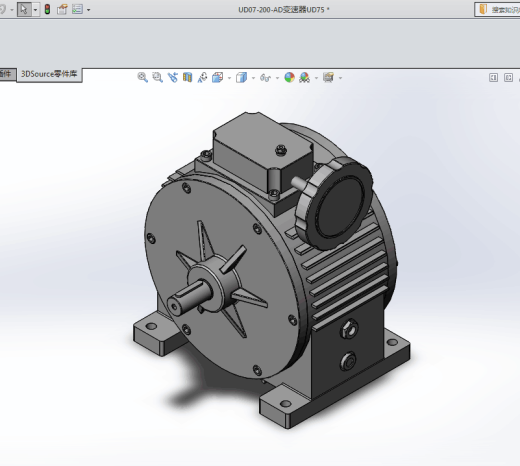Expand the View Orientation dropdown arrow
This screenshot has height=466, width=520.
[x=229, y=78]
